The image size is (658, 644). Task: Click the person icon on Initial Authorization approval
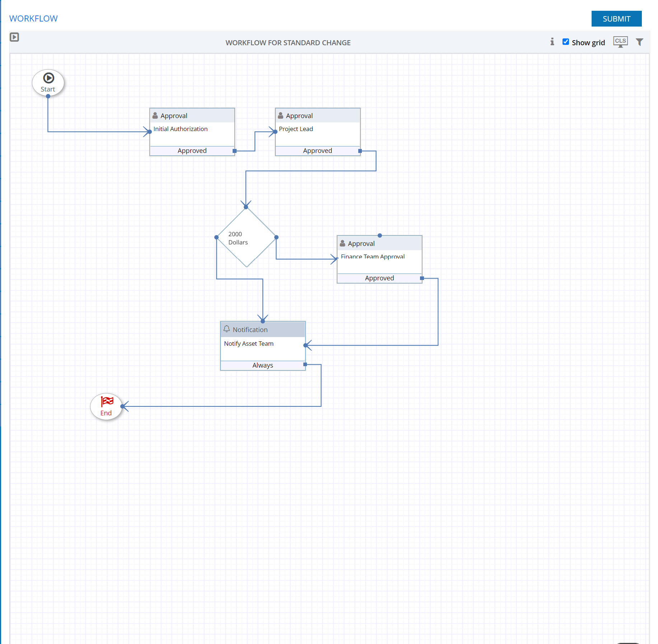tap(155, 116)
